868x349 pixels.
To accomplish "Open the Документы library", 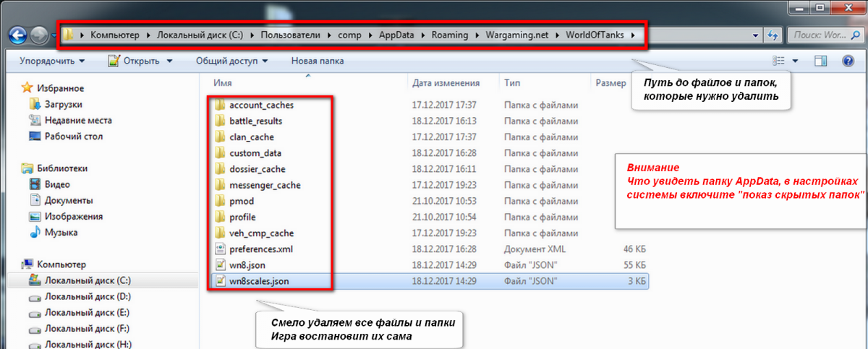I will pos(69,200).
